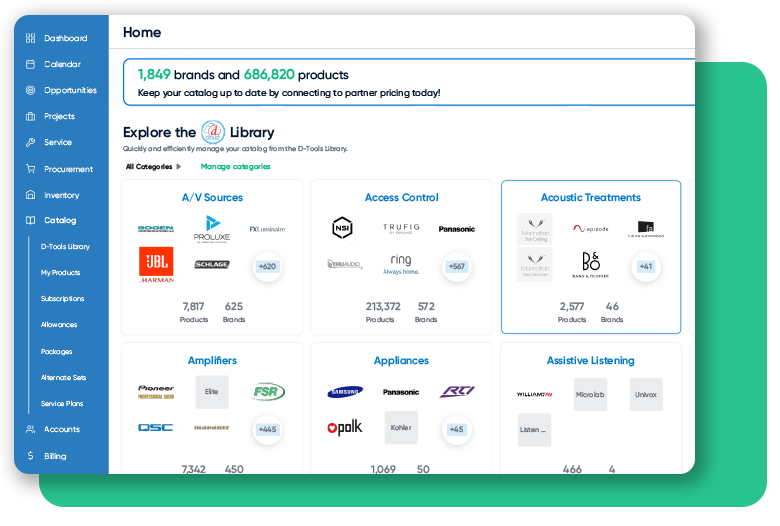Open the Amplifiers category title
Image resolution: width=780 pixels, height=526 pixels.
coord(212,360)
